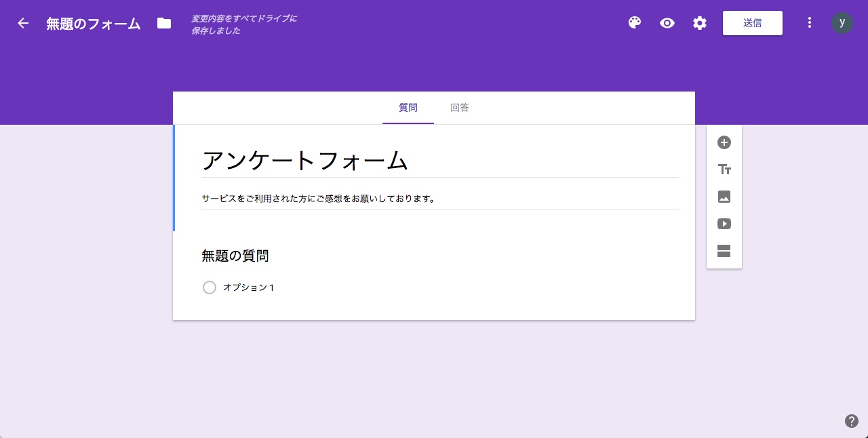Go back using the left arrow icon

coord(23,23)
